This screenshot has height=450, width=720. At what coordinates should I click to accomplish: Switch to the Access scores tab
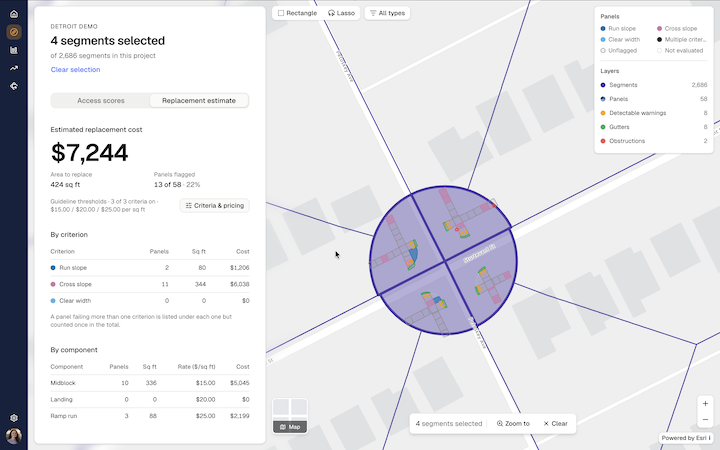click(x=101, y=101)
